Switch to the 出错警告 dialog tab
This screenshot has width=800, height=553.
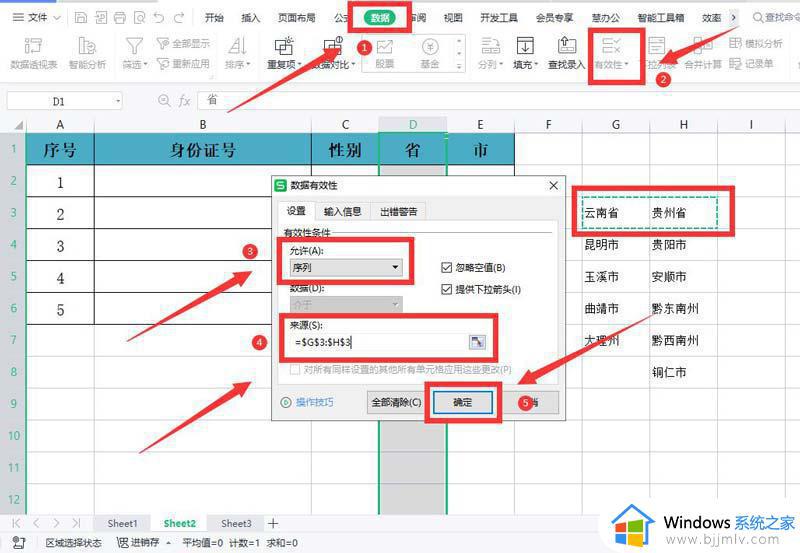398,212
